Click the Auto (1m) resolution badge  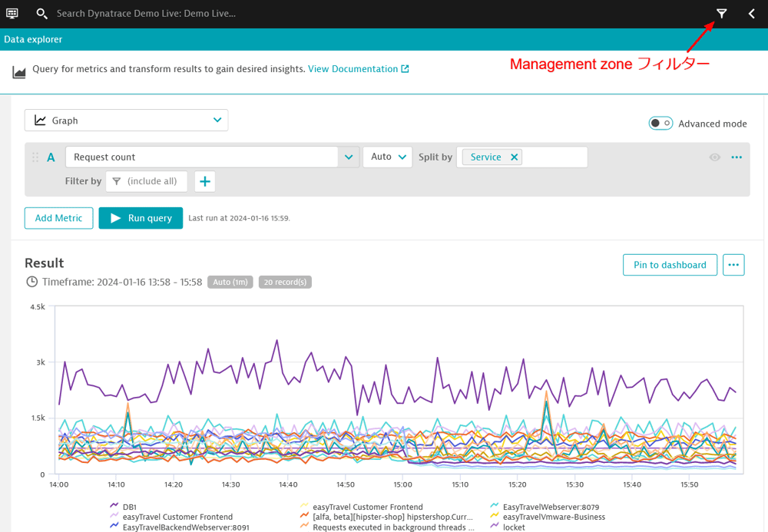pyautogui.click(x=230, y=282)
